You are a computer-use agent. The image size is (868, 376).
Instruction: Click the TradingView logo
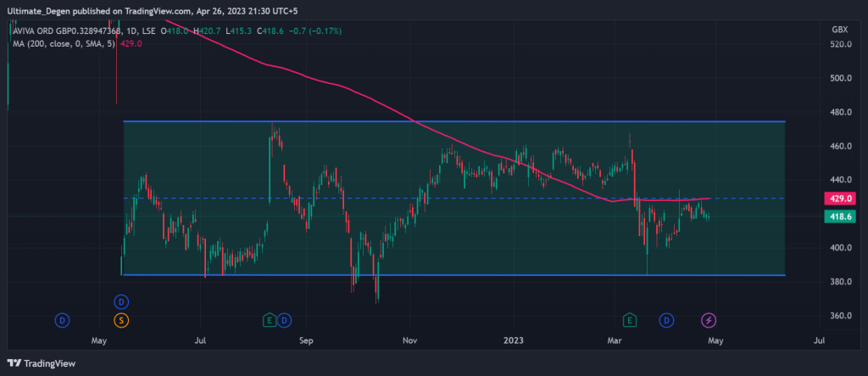(42, 363)
